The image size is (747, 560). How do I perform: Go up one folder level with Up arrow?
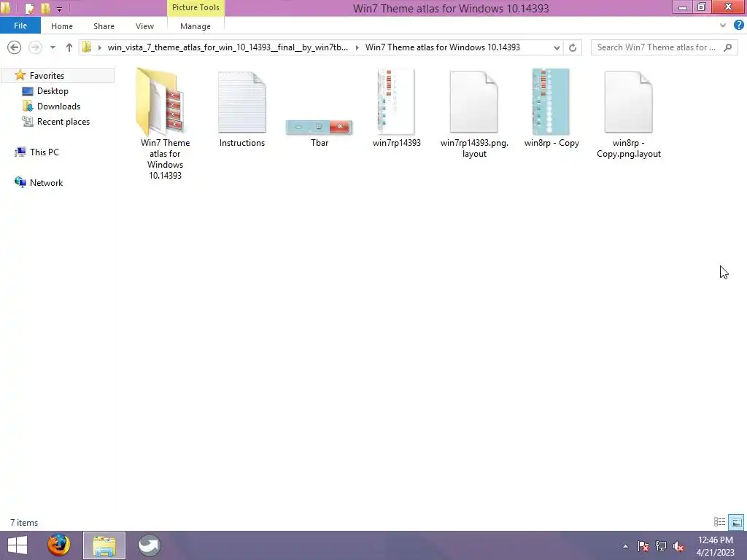point(69,47)
